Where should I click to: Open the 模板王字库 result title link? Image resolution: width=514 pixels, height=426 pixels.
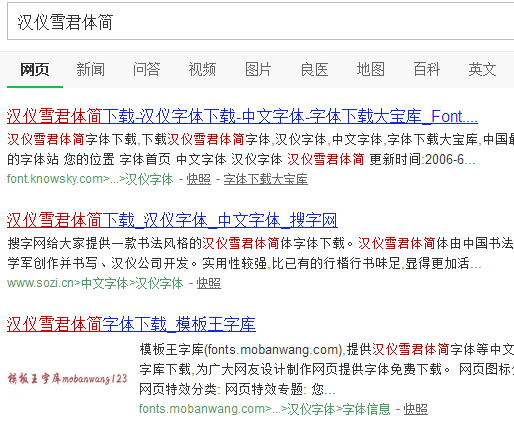click(131, 324)
